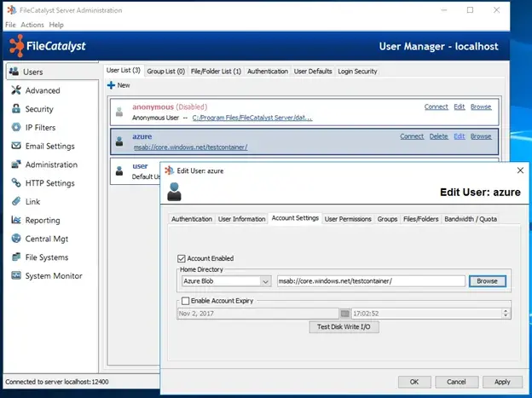Click the Administration icon
This screenshot has height=398, width=532.
coord(16,164)
